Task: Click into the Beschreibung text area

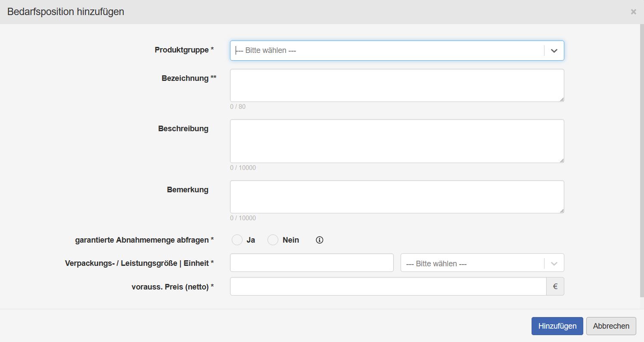Action: [396, 141]
